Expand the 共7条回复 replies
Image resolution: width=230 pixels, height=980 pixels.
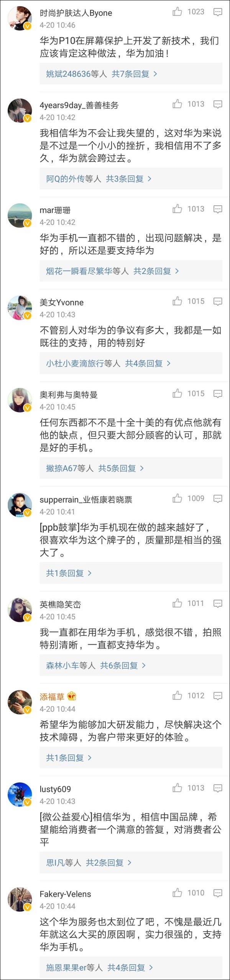134,74
